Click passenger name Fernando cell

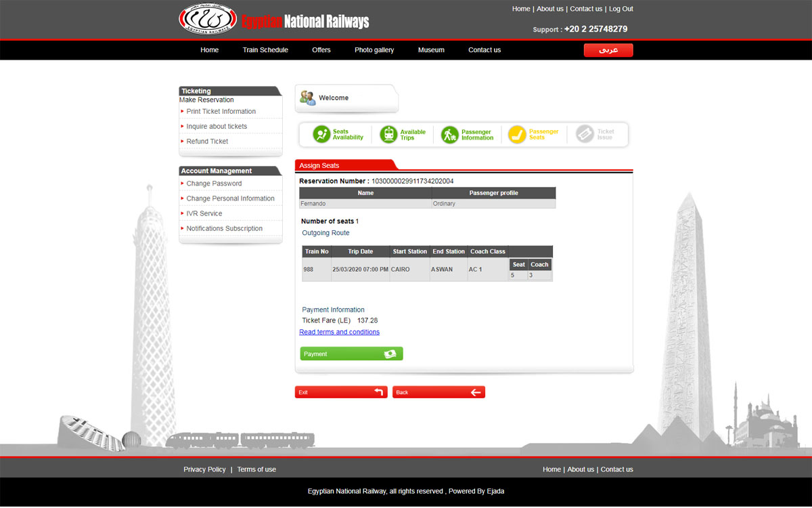pos(365,203)
